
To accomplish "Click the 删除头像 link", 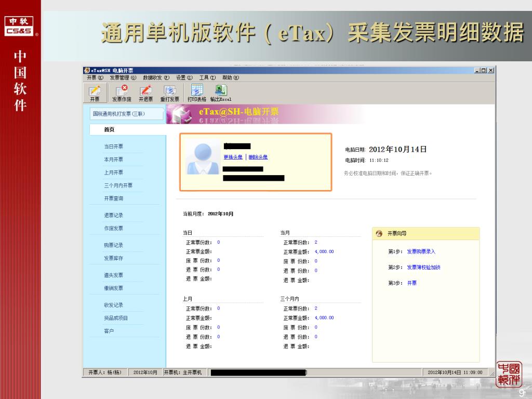I will pyautogui.click(x=258, y=157).
